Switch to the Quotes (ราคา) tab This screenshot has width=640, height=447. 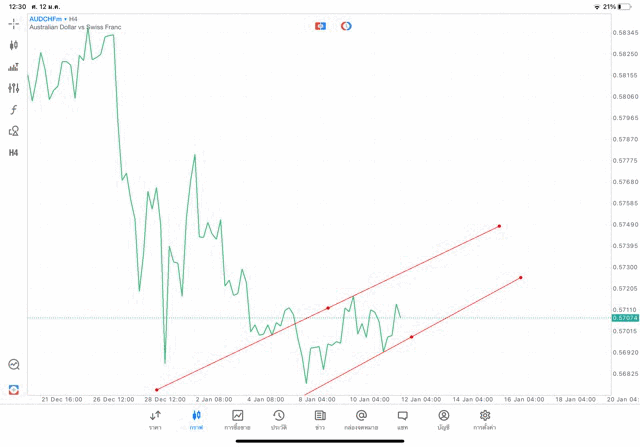(x=155, y=419)
